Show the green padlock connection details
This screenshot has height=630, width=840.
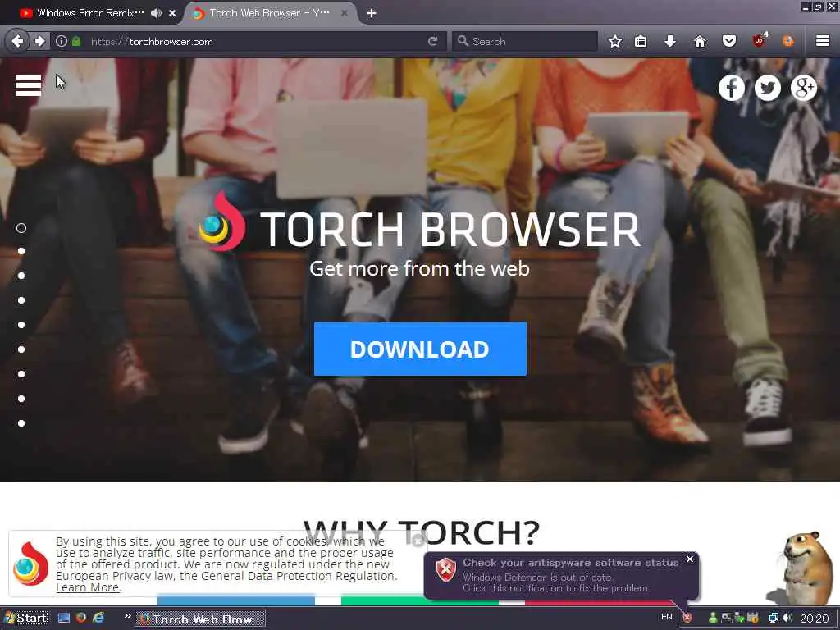pos(76,41)
